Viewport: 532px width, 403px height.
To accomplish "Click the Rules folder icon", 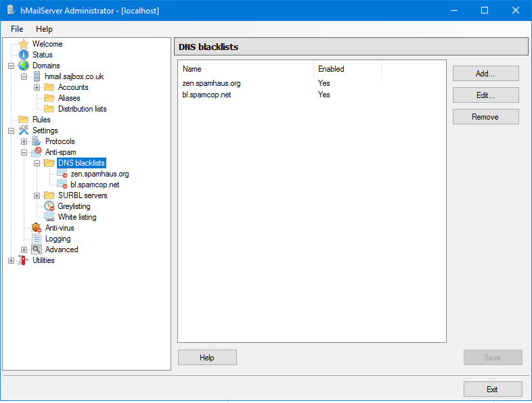I will 24,120.
